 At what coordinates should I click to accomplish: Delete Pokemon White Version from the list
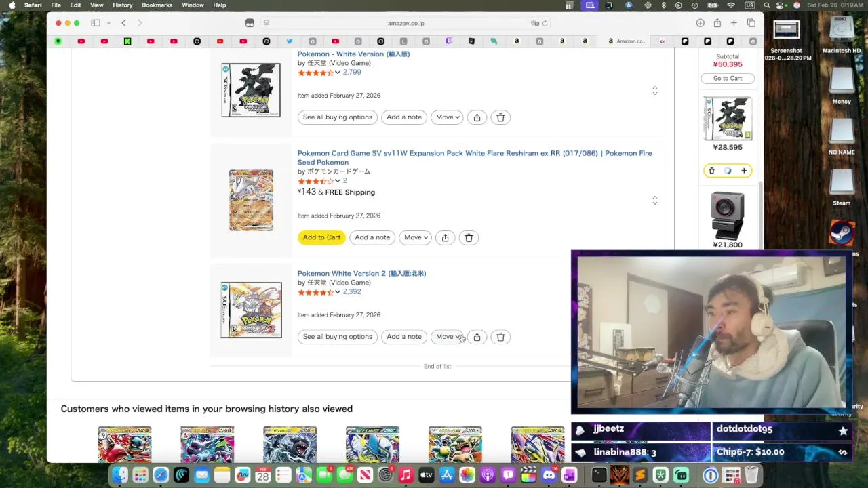click(500, 117)
